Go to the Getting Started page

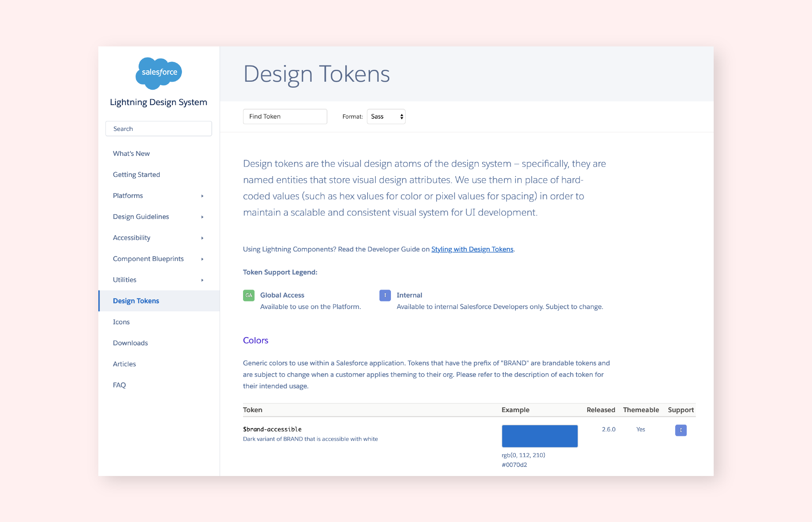(x=136, y=175)
